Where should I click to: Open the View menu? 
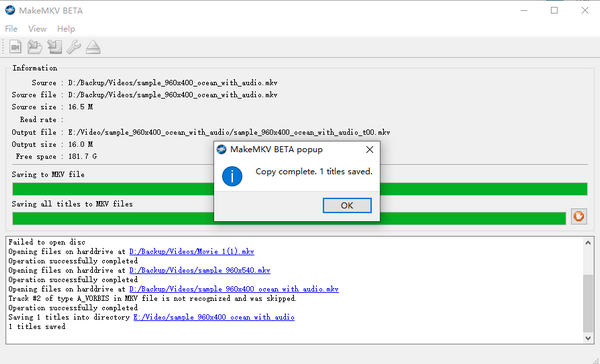[x=37, y=29]
